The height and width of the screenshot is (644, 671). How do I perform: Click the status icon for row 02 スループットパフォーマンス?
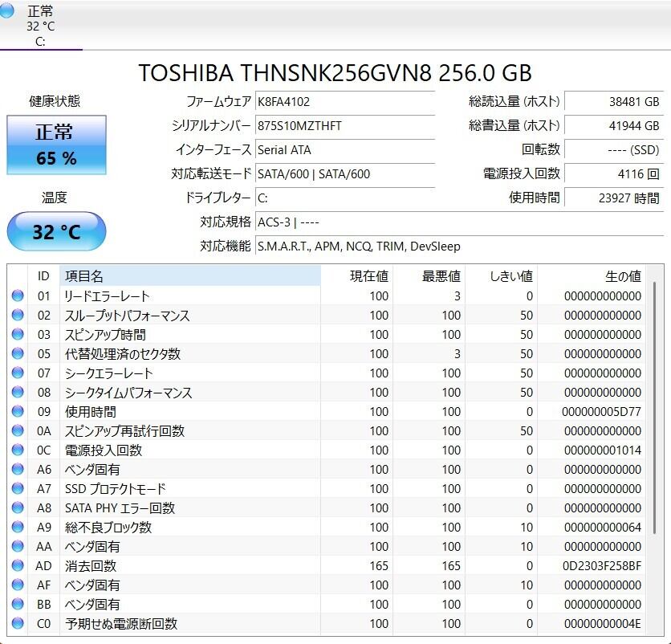coord(18,315)
